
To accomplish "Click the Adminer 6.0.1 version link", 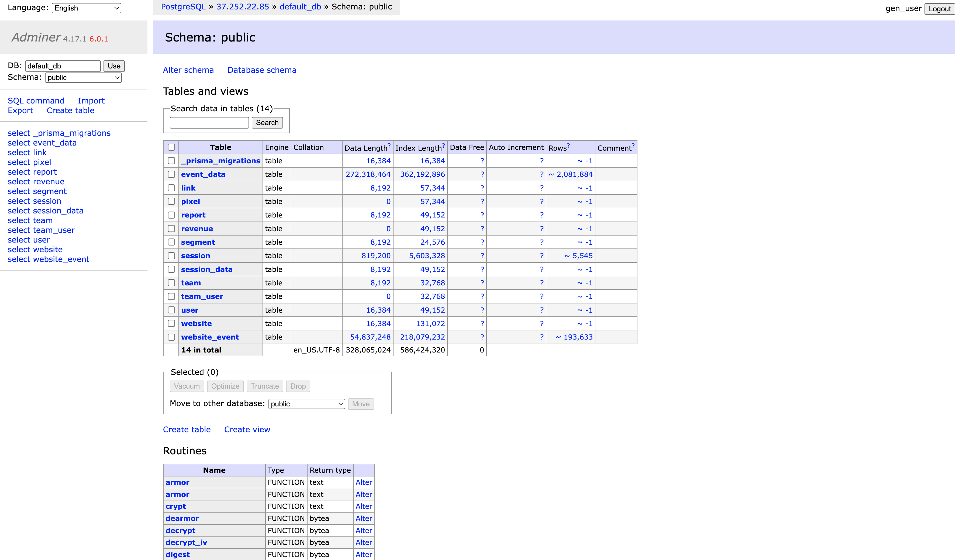I will click(99, 39).
